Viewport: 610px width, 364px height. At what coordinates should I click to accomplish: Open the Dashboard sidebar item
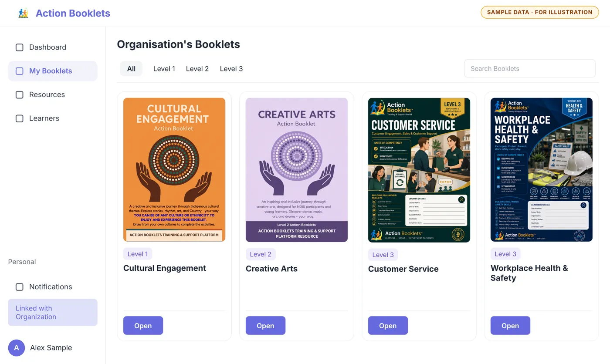pos(53,47)
